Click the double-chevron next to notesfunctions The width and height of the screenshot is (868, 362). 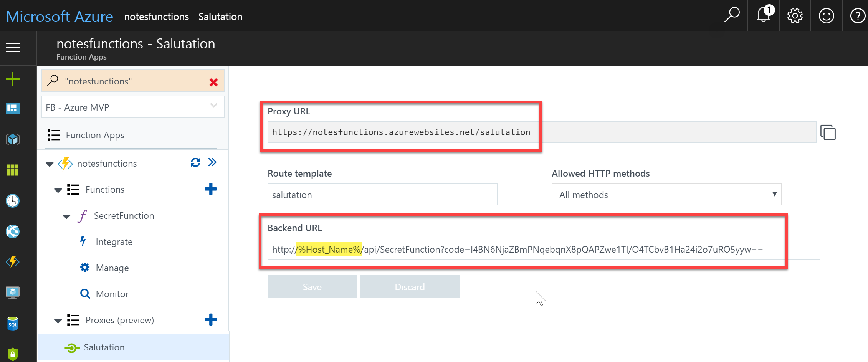click(212, 162)
